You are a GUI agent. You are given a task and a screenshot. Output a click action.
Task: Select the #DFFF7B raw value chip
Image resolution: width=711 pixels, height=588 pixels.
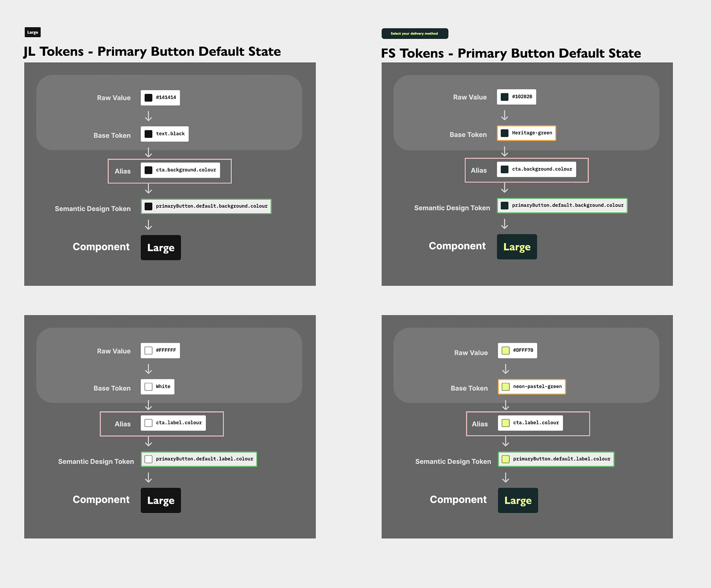tap(517, 351)
